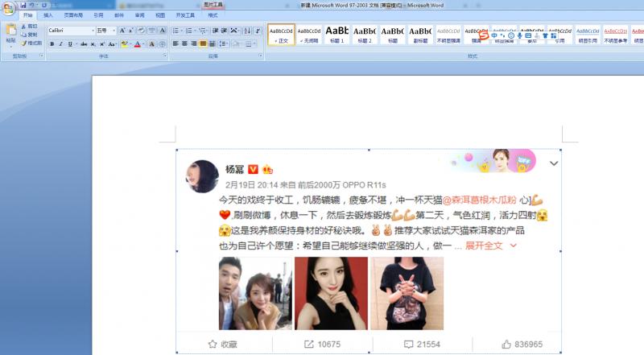Click the enclosed character icon
Image resolution: width=644 pixels, height=355 pixels.
pyautogui.click(x=163, y=44)
